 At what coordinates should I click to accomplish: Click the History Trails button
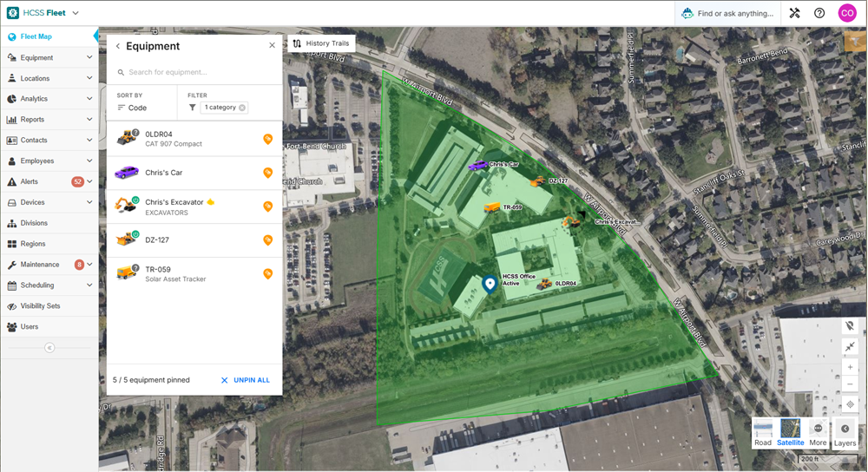[x=321, y=43]
